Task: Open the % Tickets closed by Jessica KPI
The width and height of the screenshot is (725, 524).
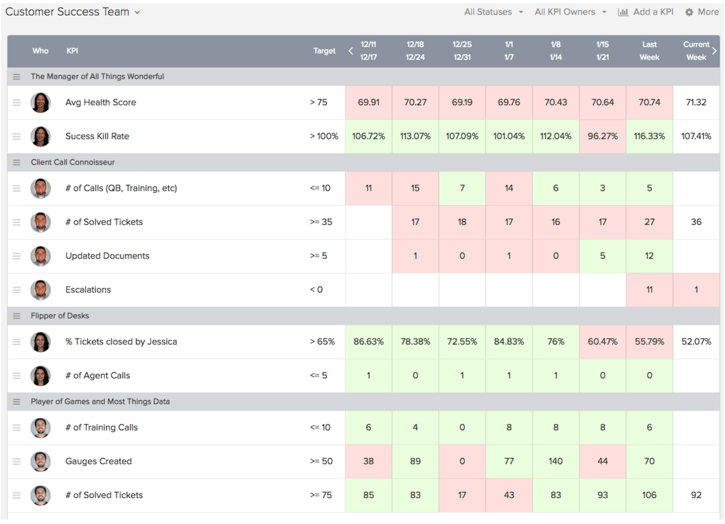Action: [121, 342]
